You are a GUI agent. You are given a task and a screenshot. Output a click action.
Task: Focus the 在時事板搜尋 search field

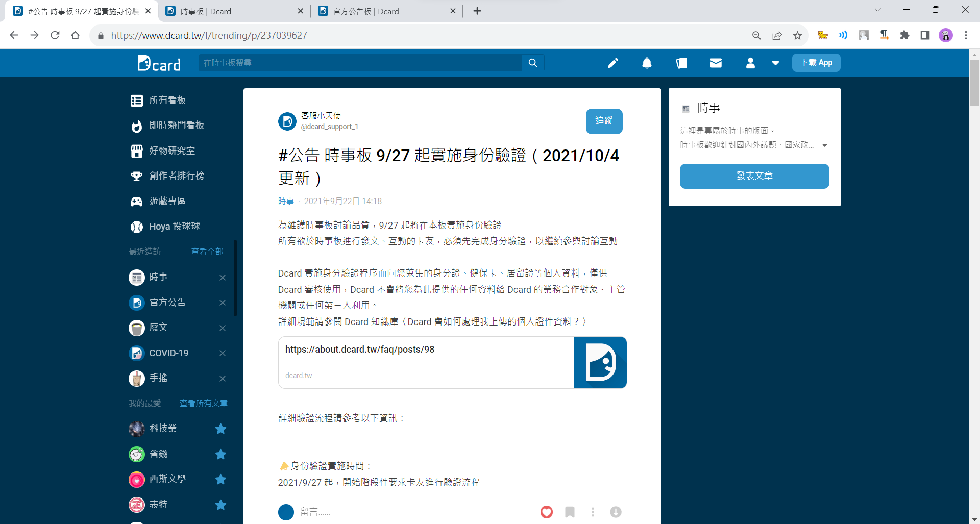[x=360, y=63]
